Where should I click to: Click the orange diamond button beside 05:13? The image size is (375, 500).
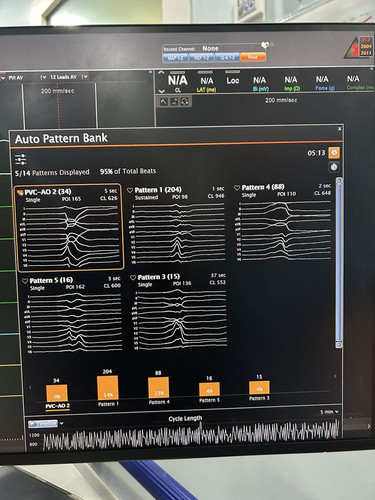click(x=334, y=153)
